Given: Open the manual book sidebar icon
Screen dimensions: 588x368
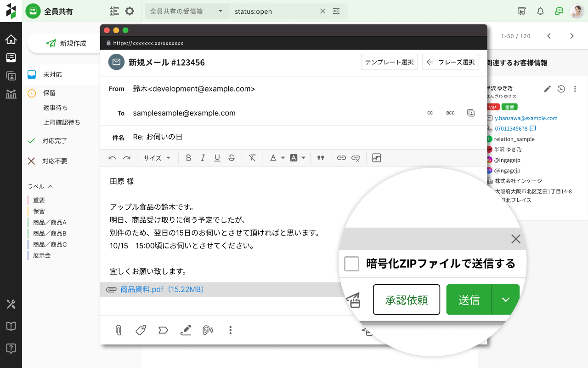Looking at the screenshot, I should pyautogui.click(x=11, y=326).
